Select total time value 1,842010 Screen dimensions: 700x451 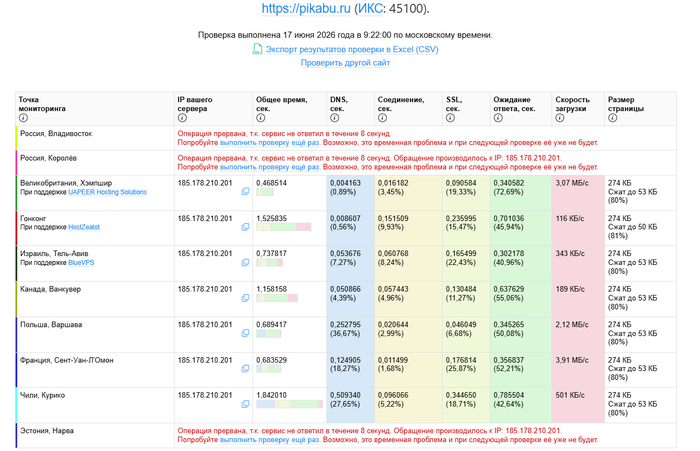tap(271, 395)
